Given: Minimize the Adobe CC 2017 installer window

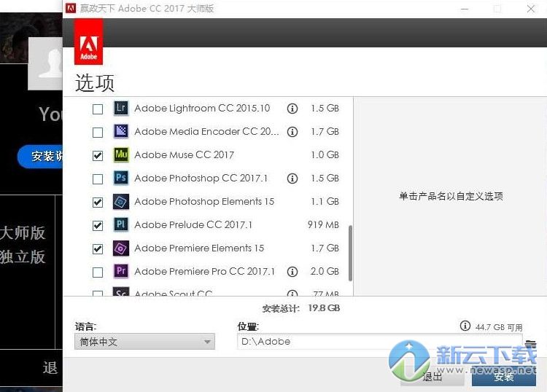Looking at the screenshot, I should click(x=465, y=9).
